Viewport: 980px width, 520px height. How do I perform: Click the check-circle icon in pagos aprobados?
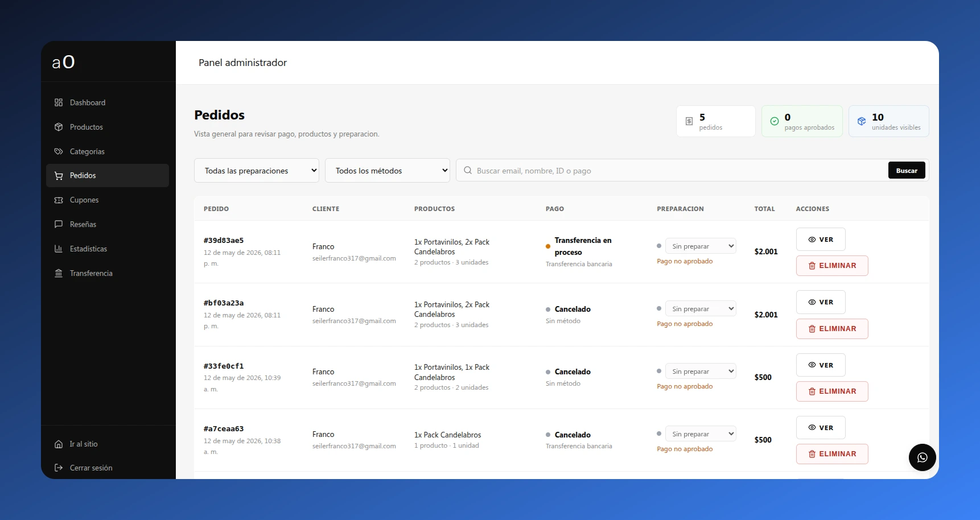[x=775, y=121]
